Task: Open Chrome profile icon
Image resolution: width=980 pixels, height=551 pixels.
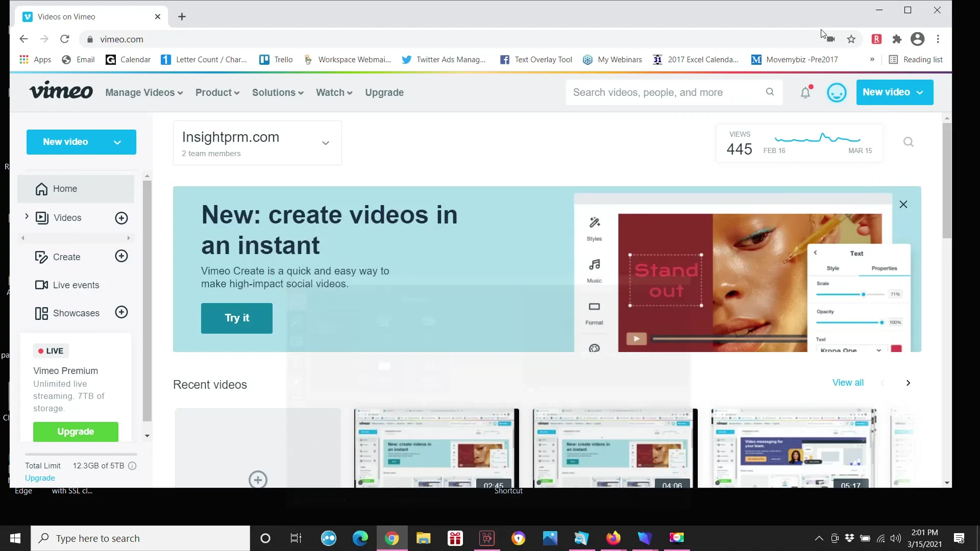Action: 917,39
